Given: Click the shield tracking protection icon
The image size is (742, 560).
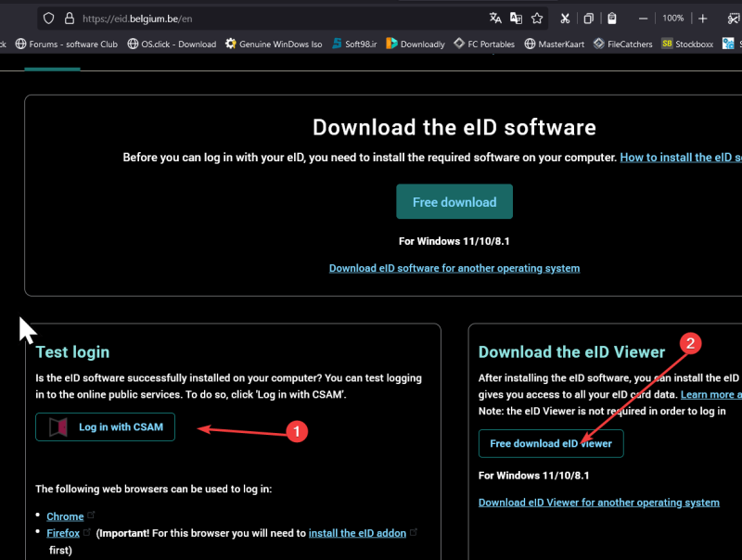Looking at the screenshot, I should pyautogui.click(x=49, y=18).
